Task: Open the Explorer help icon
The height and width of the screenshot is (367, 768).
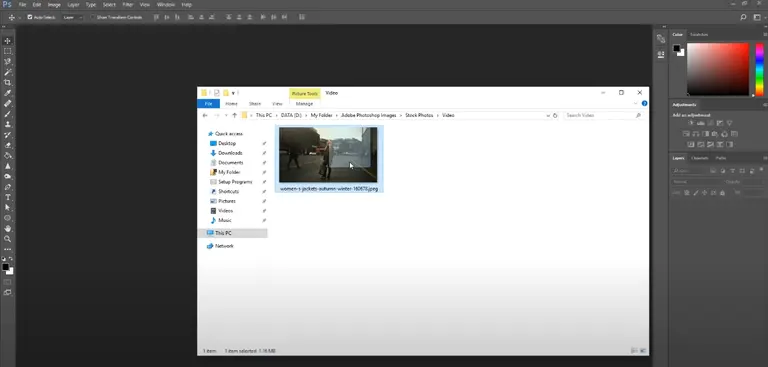Action: [645, 103]
